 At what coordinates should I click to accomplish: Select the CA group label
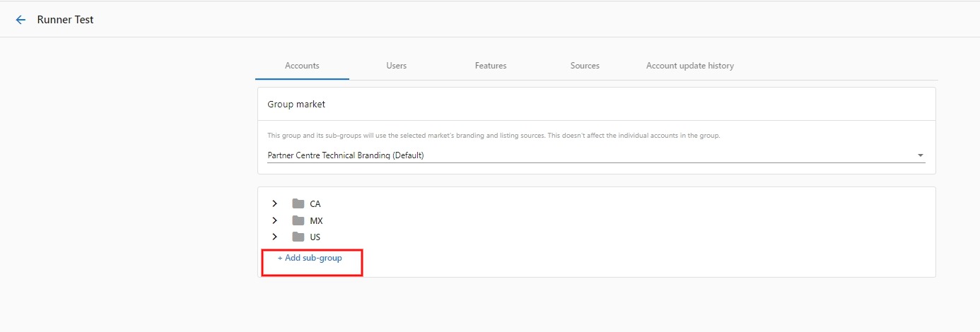[315, 203]
